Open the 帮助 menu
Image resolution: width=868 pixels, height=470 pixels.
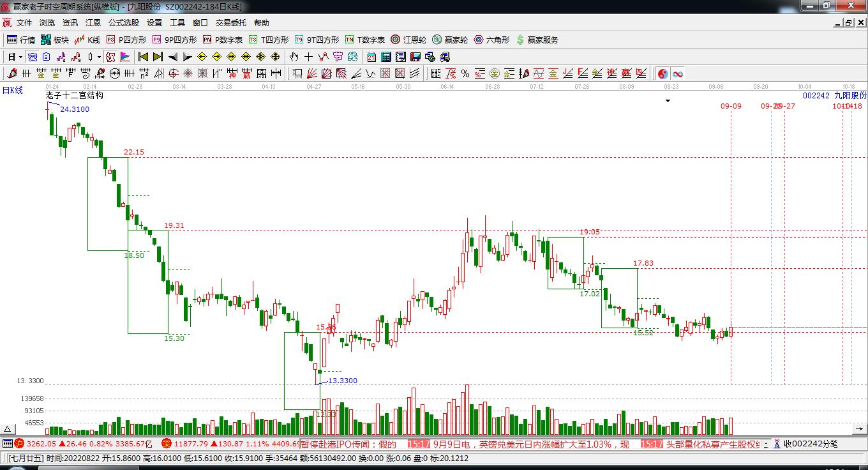click(262, 22)
